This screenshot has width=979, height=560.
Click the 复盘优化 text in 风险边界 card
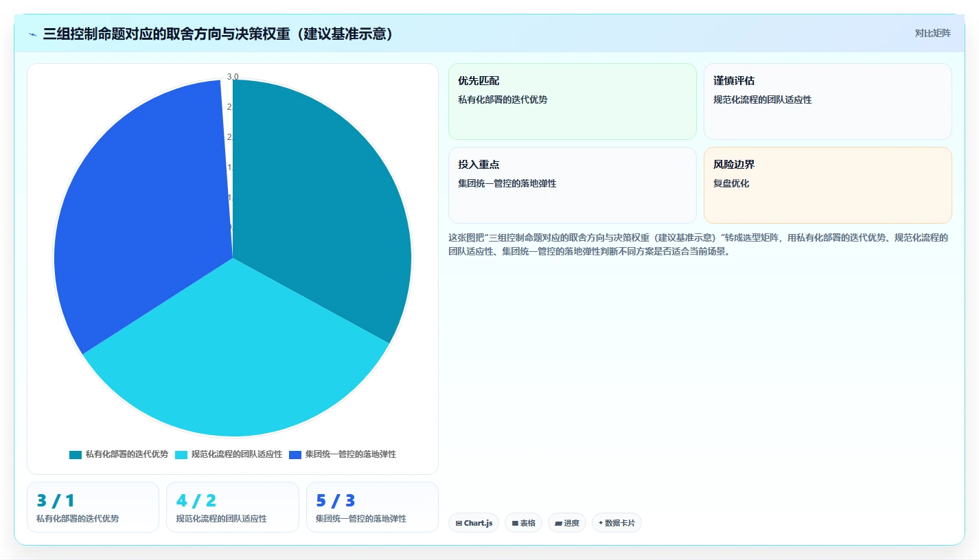coord(731,183)
